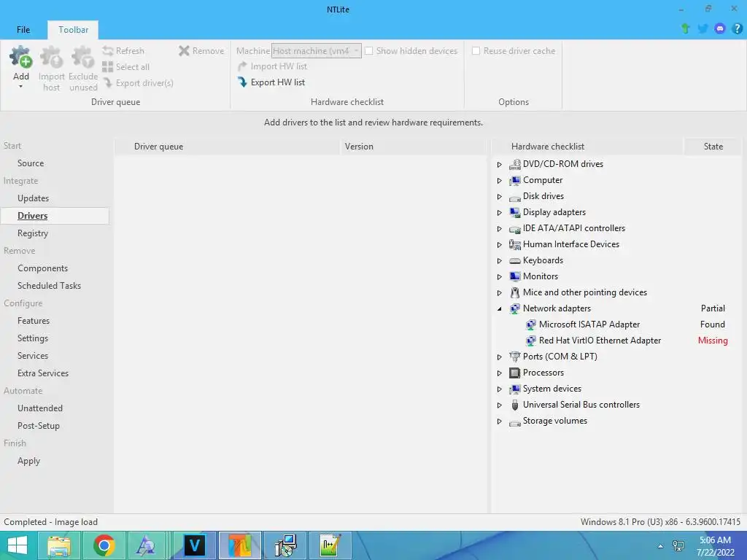The image size is (747, 560).
Task: Click the blue help question icon
Action: pos(737,28)
